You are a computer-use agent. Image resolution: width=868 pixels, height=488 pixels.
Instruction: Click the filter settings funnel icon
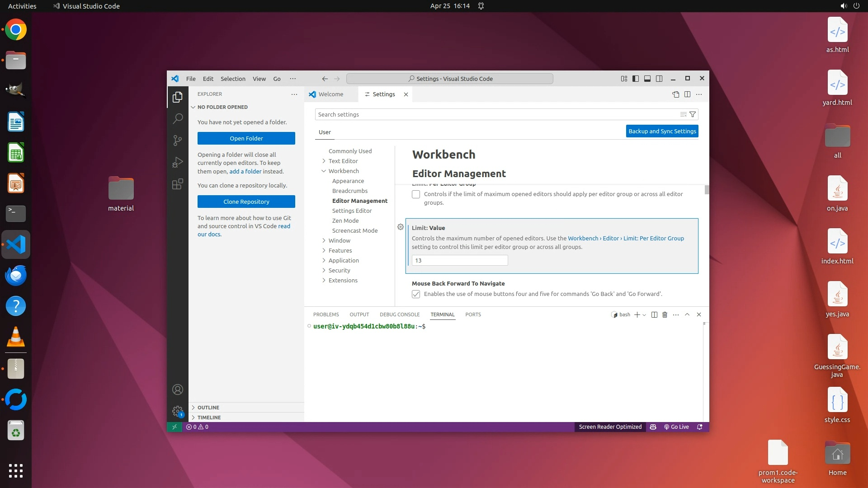[692, 114]
